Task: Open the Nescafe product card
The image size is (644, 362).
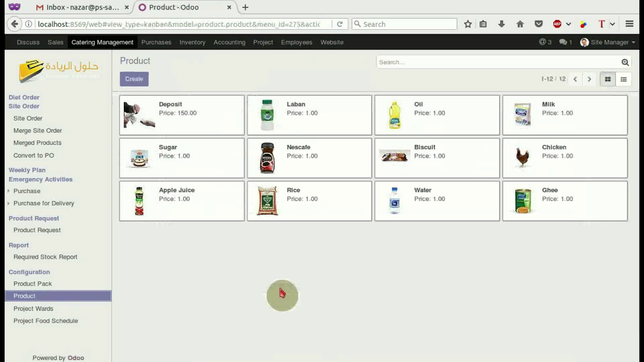Action: coord(309,158)
